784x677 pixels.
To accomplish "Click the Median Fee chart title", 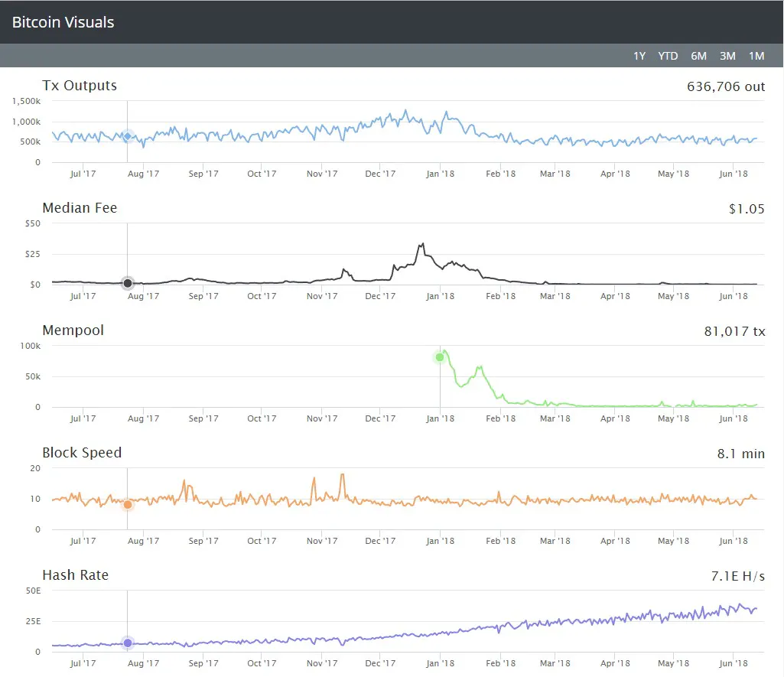I will [x=80, y=208].
